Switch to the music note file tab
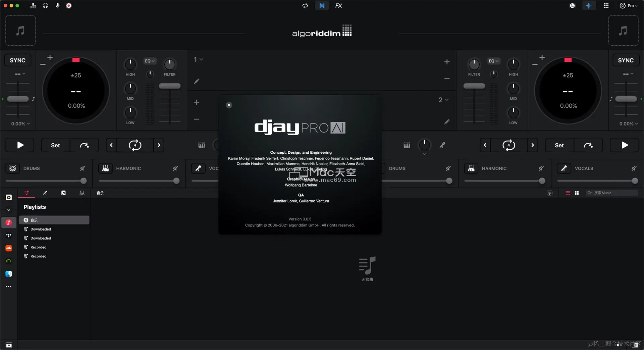The image size is (644, 350). pos(63,193)
